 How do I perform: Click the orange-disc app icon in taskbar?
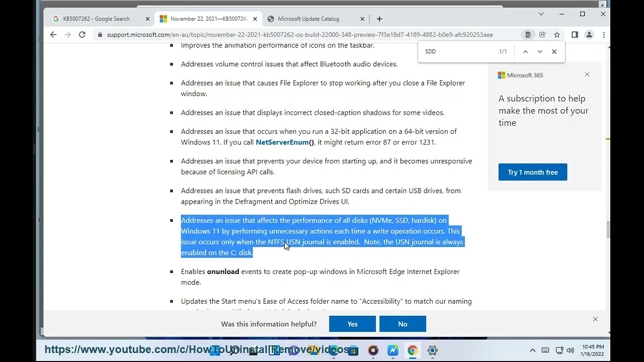[x=373, y=350]
